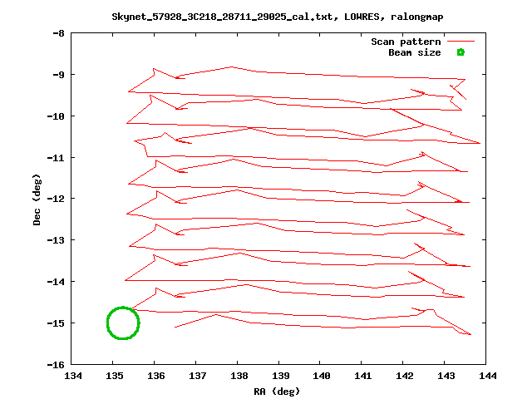Viewport: 532px width, 399px height.
Task: Click the y-axis tick label -11
Action: click(56, 158)
